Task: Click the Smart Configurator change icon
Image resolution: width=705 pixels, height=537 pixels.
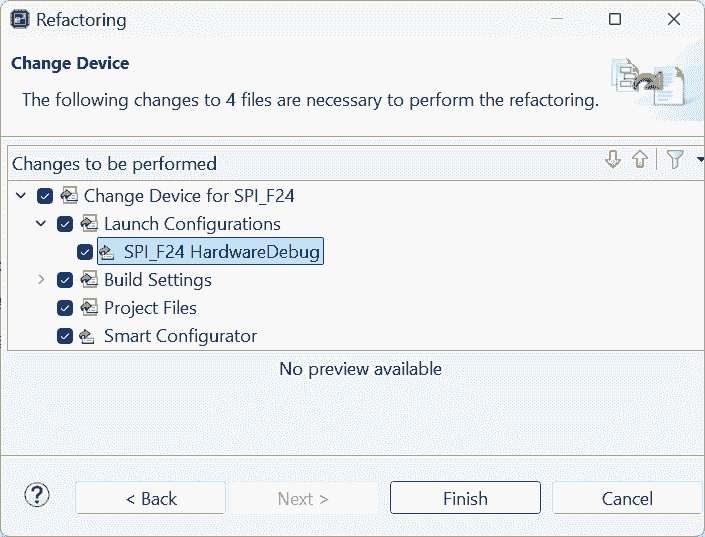Action: pos(89,336)
